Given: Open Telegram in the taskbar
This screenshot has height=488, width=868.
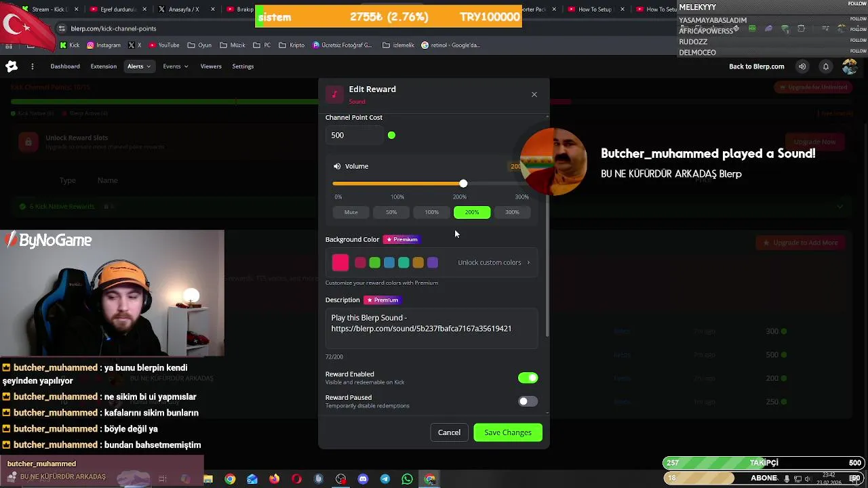Looking at the screenshot, I should 385,479.
